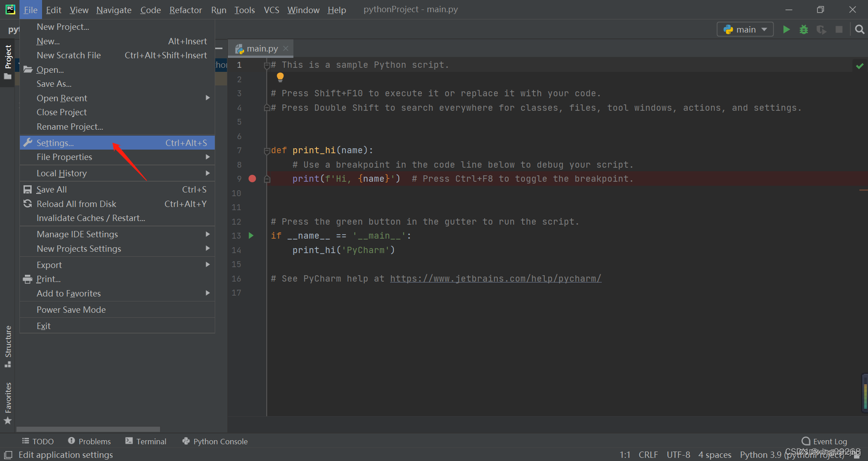The height and width of the screenshot is (461, 868).
Task: Click the Save All floppy disk icon
Action: tap(28, 189)
